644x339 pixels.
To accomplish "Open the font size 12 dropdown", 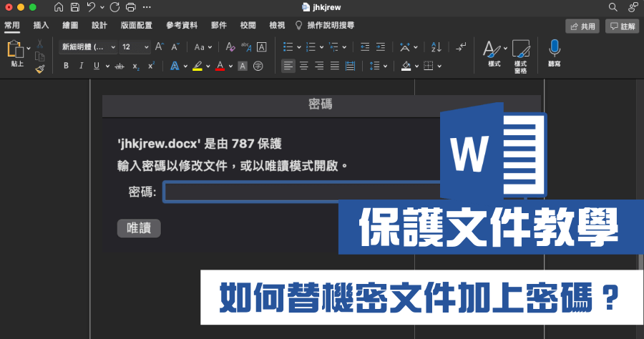I will click(x=135, y=47).
